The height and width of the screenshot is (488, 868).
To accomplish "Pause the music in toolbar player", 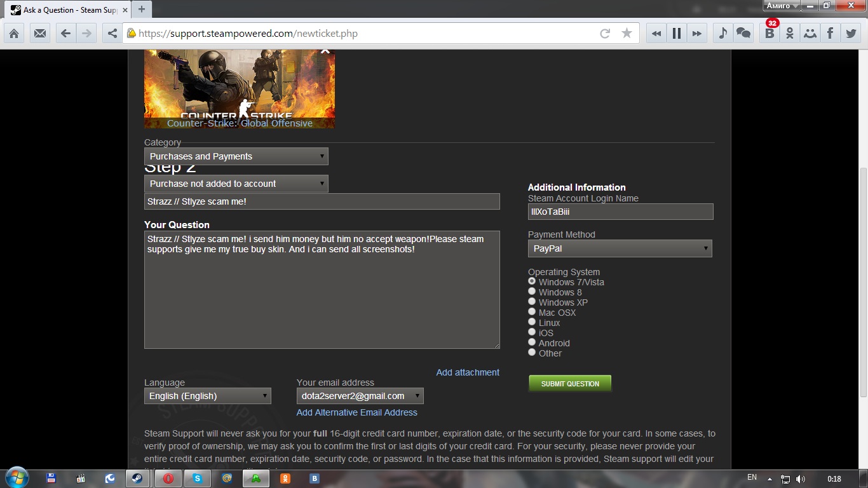I will pos(677,34).
